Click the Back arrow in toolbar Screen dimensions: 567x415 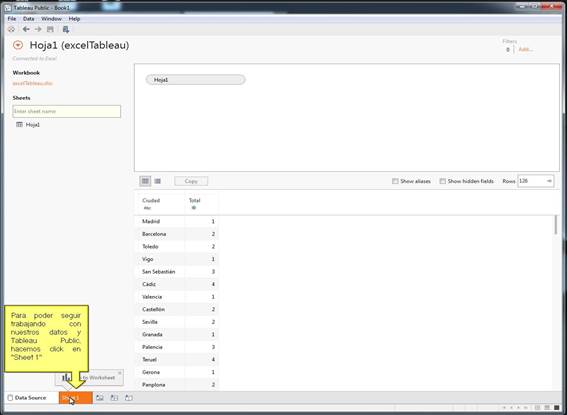coord(26,29)
